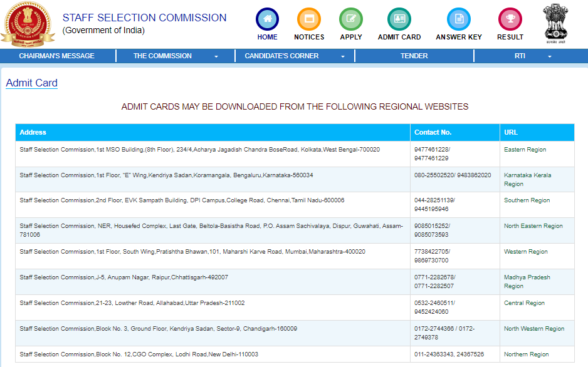The image size is (588, 367).
Task: Click the regional websites notice heading
Action: (295, 106)
